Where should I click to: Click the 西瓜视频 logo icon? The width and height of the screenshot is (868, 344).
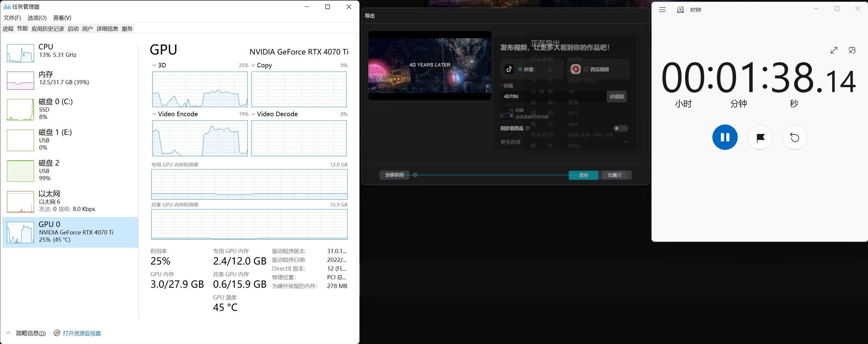pyautogui.click(x=576, y=70)
